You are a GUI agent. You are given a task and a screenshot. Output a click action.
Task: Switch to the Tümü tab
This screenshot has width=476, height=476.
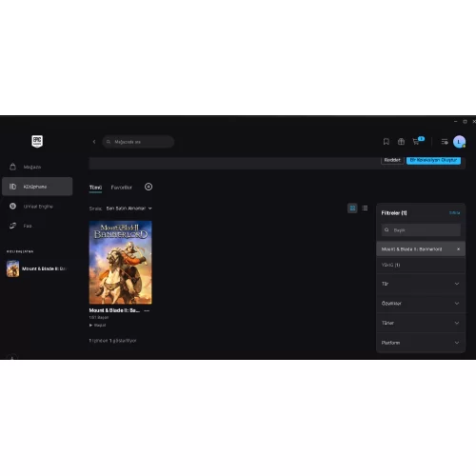95,188
